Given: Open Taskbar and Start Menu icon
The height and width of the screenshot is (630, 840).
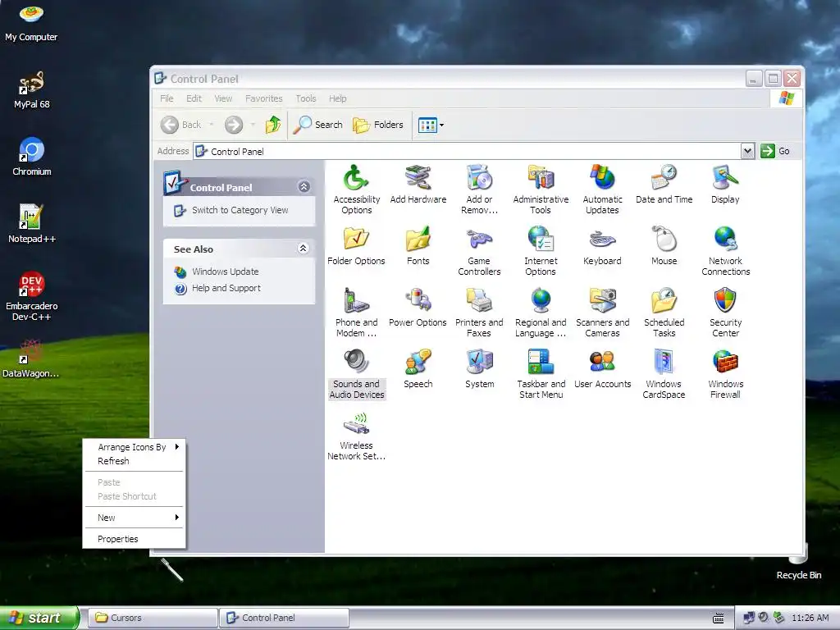Looking at the screenshot, I should click(x=541, y=374).
